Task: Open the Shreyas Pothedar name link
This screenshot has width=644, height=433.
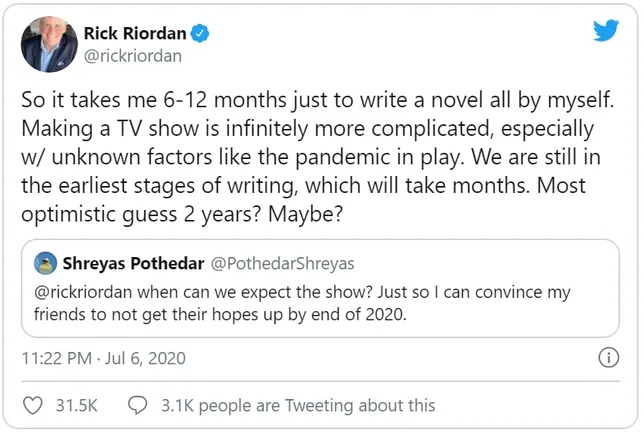Action: [132, 263]
